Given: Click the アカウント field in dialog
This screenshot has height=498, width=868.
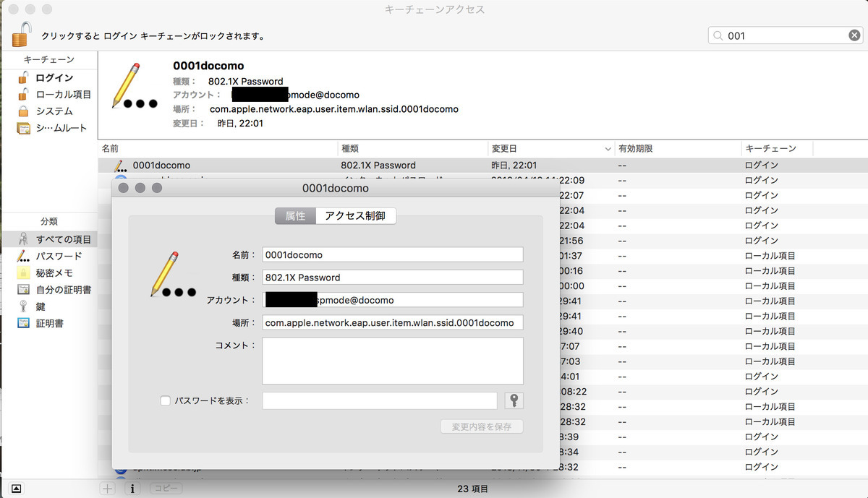Looking at the screenshot, I should tap(393, 299).
